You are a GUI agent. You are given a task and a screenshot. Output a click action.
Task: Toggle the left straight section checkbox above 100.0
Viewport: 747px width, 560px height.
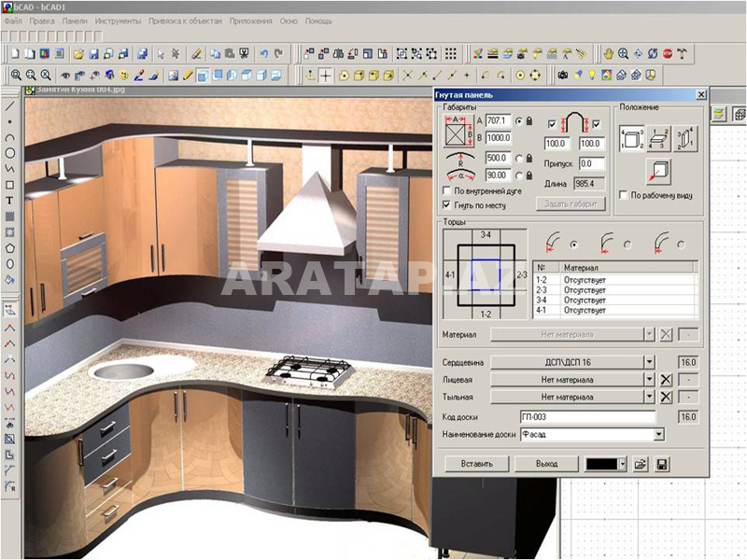click(x=552, y=124)
